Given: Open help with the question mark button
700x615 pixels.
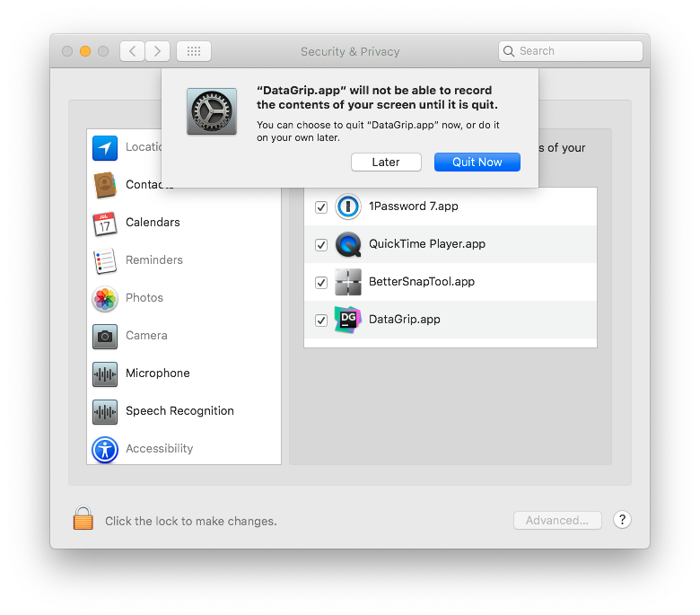Looking at the screenshot, I should (622, 520).
